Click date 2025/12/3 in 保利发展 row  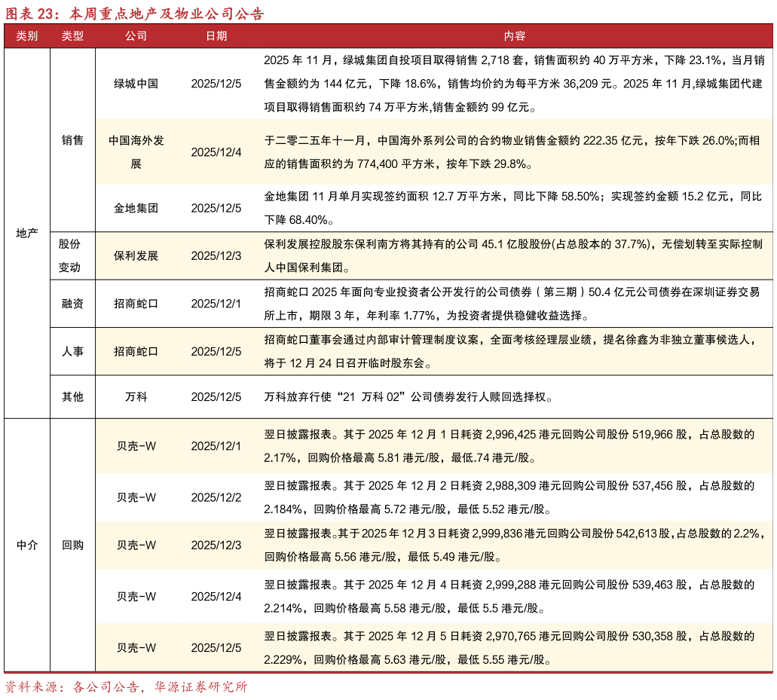(x=216, y=255)
